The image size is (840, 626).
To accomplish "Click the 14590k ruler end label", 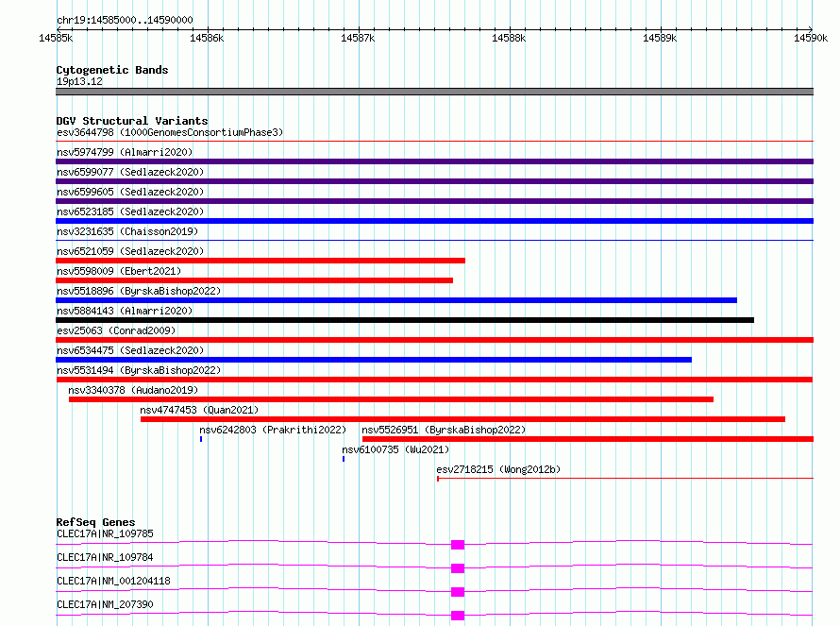I will pos(811,38).
